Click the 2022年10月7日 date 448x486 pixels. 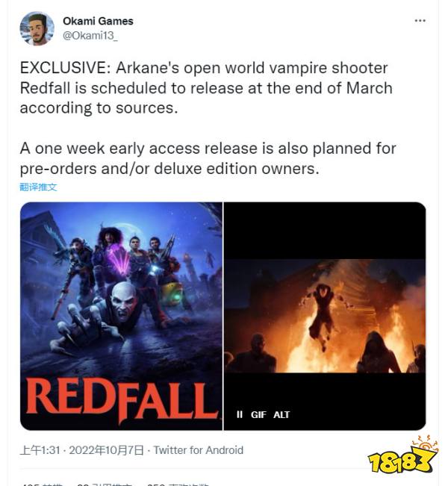(x=106, y=450)
